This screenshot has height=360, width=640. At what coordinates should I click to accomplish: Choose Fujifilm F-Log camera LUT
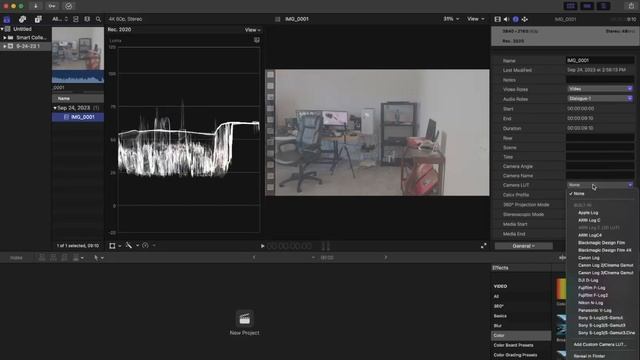(591, 288)
